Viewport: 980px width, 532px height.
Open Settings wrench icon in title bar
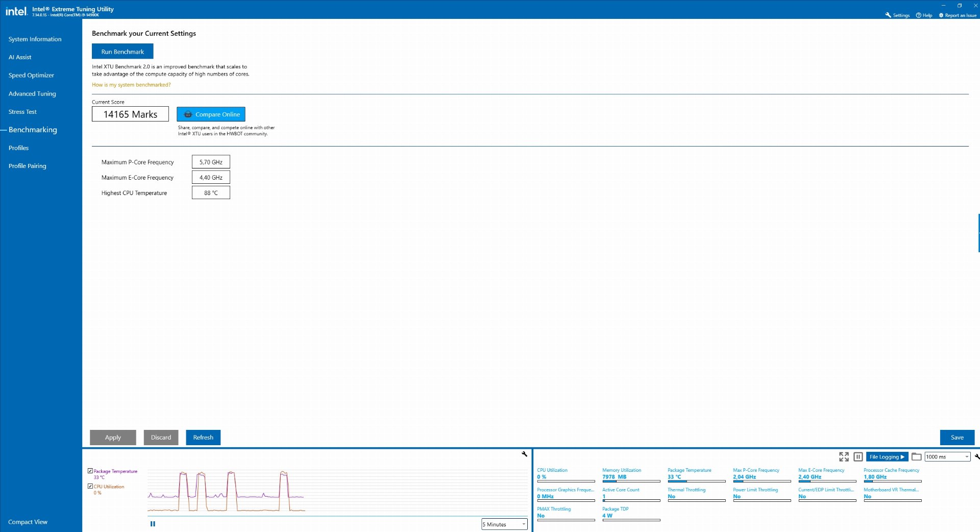pyautogui.click(x=888, y=15)
